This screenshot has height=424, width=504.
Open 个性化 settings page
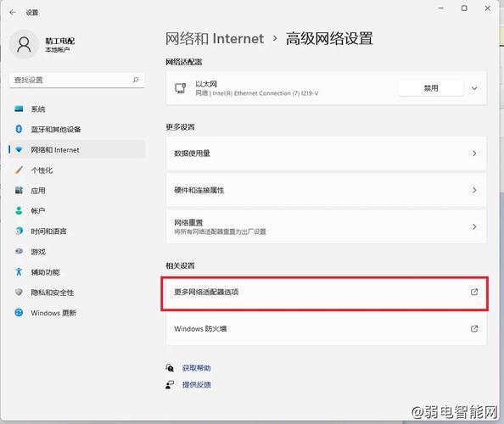(x=77, y=170)
